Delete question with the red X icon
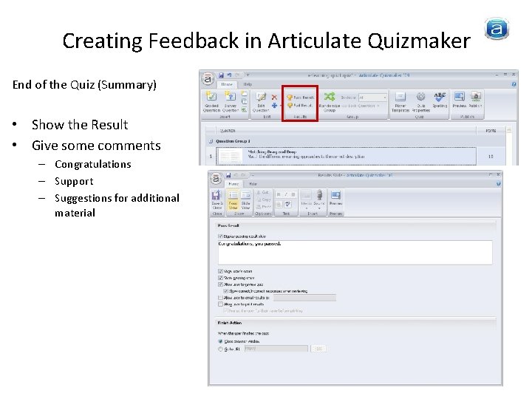 (274, 97)
